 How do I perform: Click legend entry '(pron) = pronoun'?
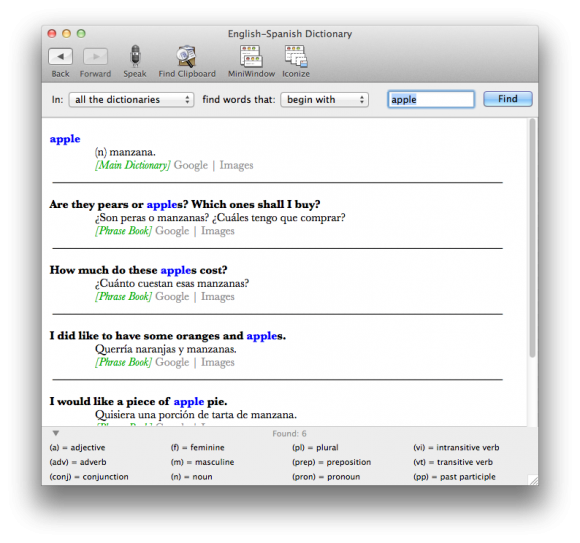tap(326, 477)
